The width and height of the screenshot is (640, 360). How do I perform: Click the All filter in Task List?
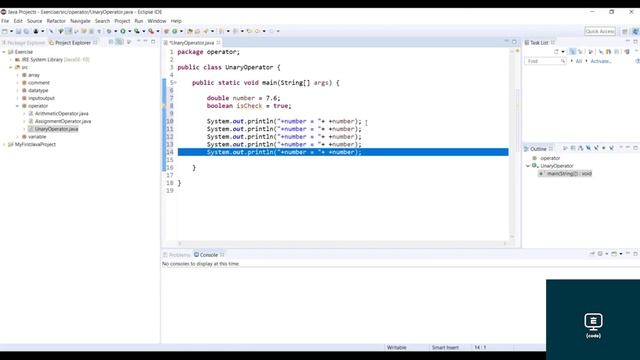point(578,61)
